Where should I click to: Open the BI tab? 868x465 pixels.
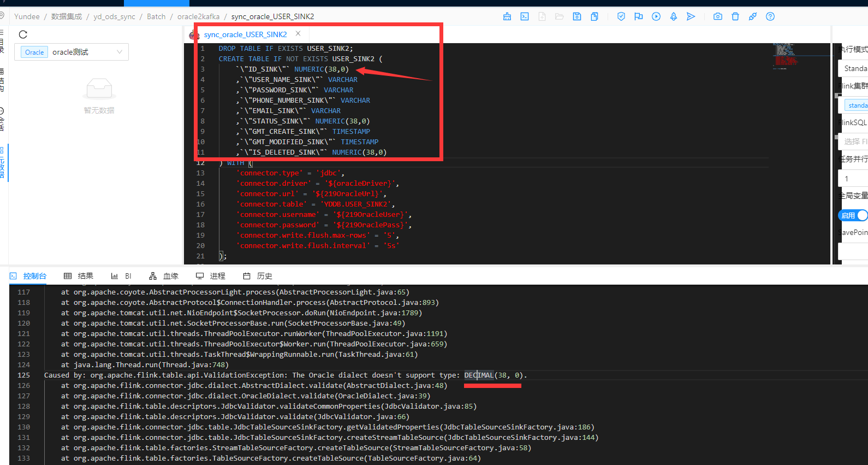pos(121,276)
